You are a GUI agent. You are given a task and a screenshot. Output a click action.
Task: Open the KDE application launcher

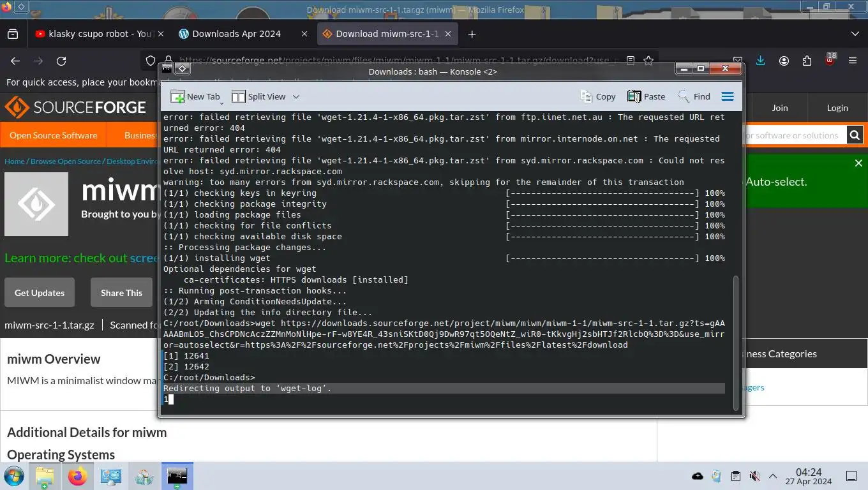pos(13,476)
